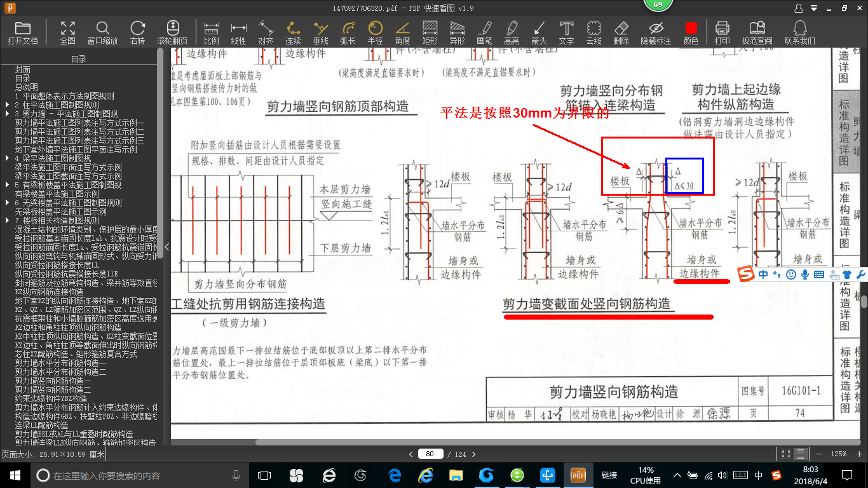Expand the 柱平法施工图制图规则 bookmark node
The image size is (868, 488).
click(7, 105)
